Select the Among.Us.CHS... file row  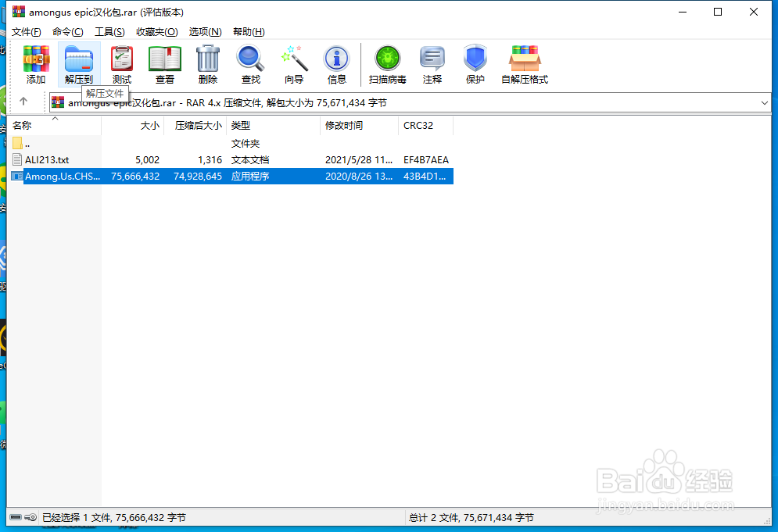231,176
